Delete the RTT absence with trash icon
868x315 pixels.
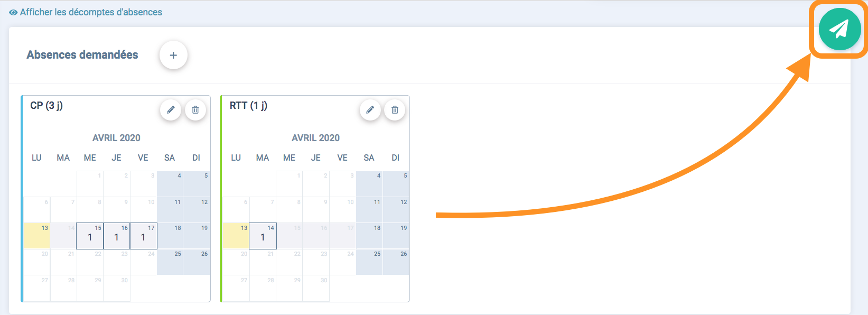click(395, 110)
